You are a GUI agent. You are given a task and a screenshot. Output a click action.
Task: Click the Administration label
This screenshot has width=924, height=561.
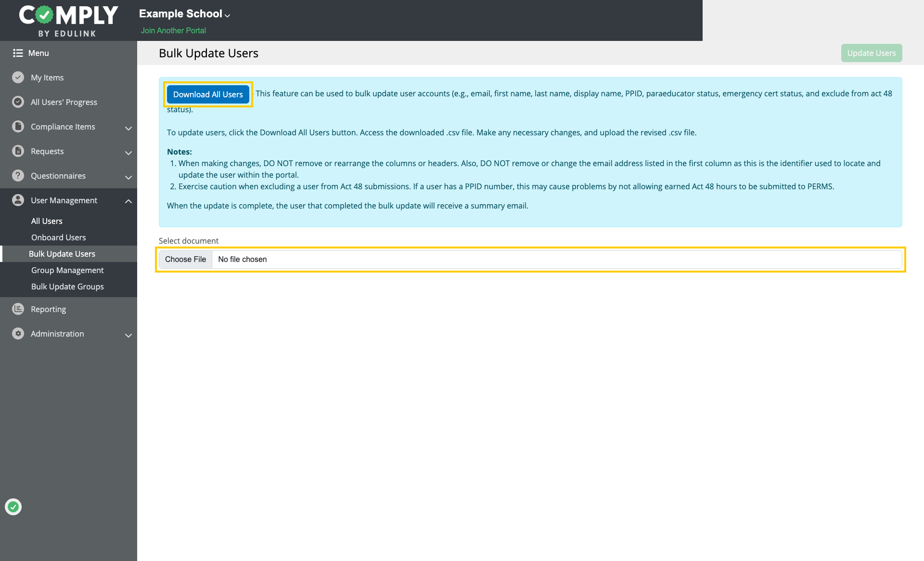click(57, 334)
